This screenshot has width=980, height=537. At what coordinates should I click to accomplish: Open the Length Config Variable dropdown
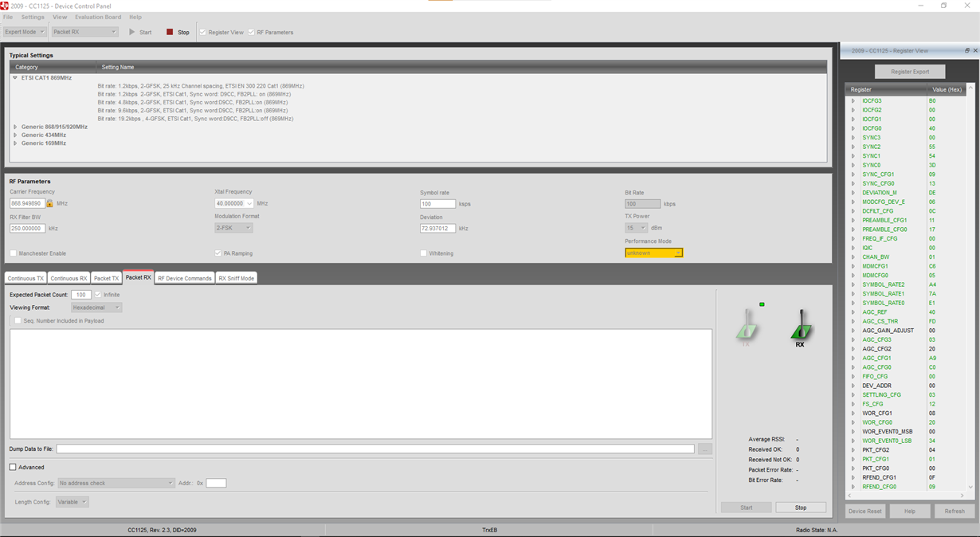(x=72, y=502)
